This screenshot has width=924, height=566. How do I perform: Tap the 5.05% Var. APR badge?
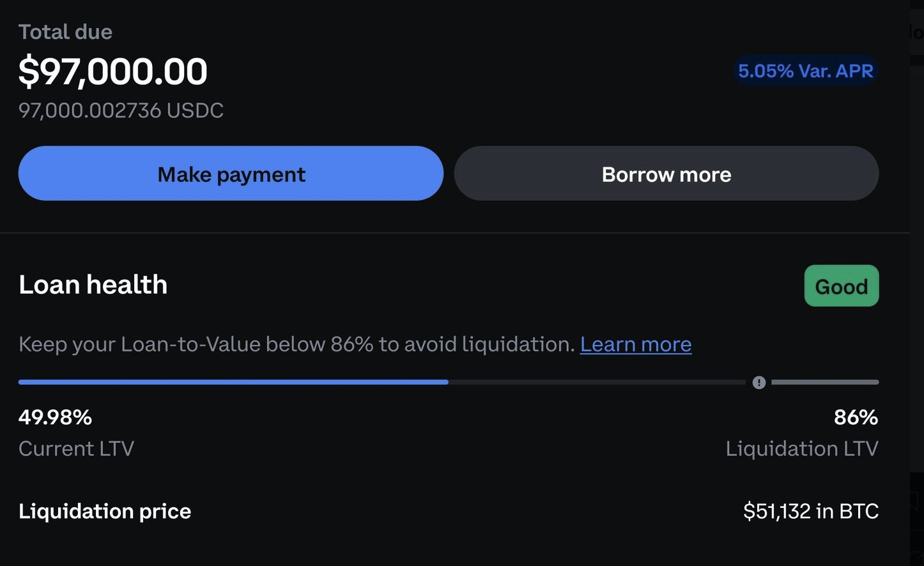(805, 70)
